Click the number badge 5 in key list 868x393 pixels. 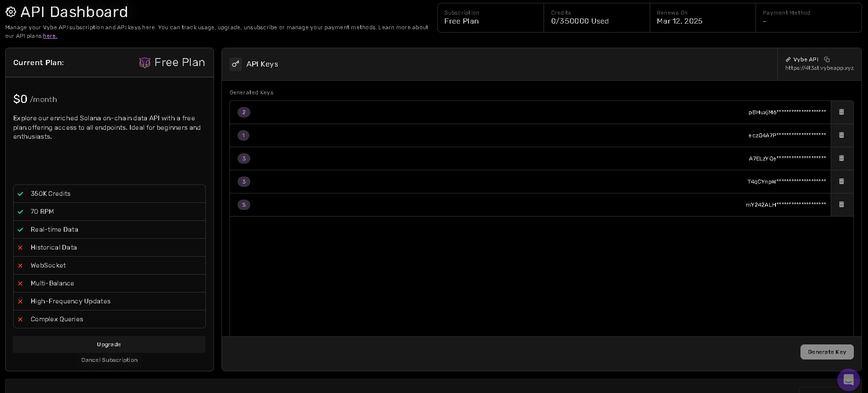click(x=244, y=205)
